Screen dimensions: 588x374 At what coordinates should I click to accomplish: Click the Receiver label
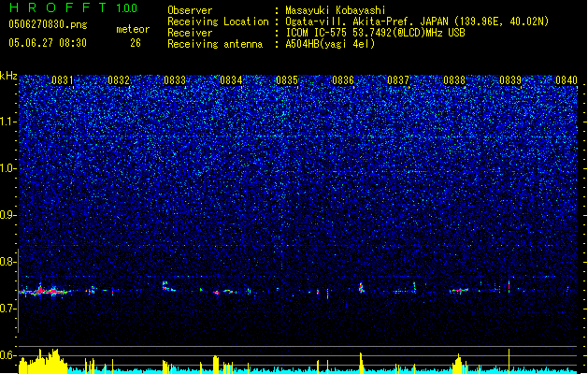tap(190, 33)
